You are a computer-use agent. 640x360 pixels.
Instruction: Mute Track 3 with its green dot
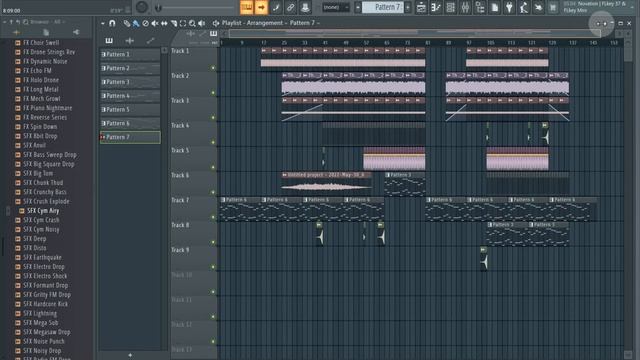(x=213, y=118)
